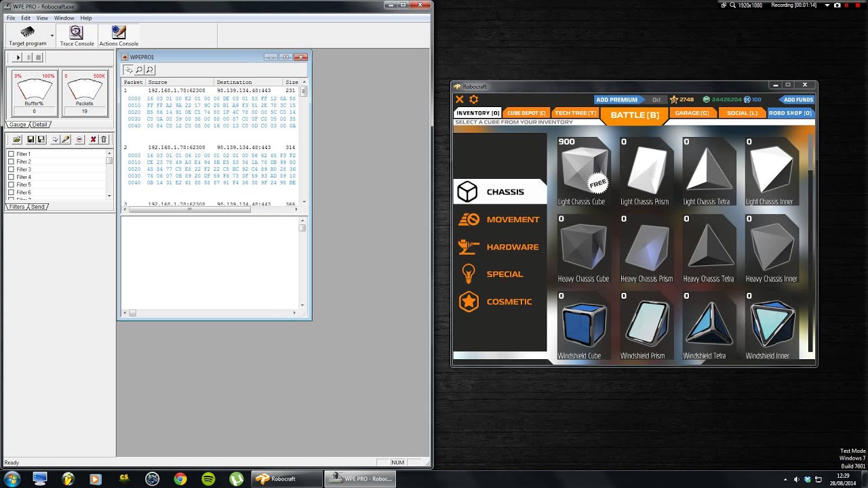The height and width of the screenshot is (488, 868).
Task: Open a filter file with folder icon
Action: 17,139
